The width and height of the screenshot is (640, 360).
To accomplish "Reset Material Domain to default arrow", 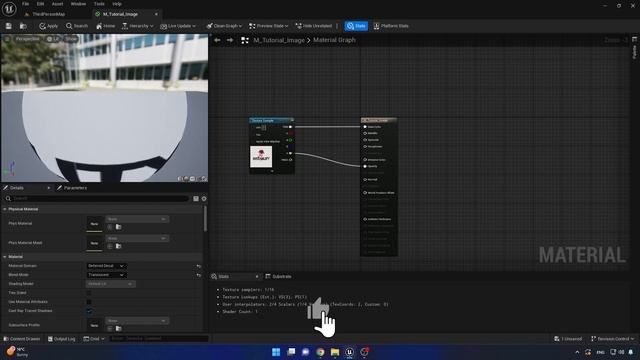I will click(199, 266).
